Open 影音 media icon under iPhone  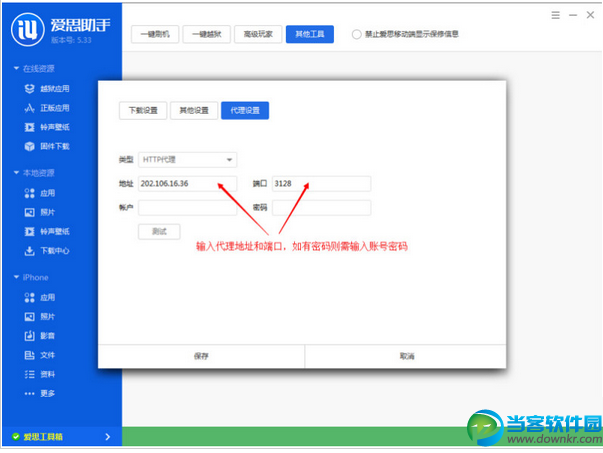pyautogui.click(x=30, y=336)
